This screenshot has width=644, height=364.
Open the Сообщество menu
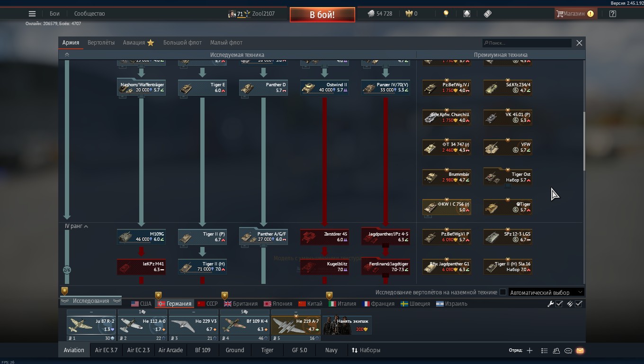(89, 14)
